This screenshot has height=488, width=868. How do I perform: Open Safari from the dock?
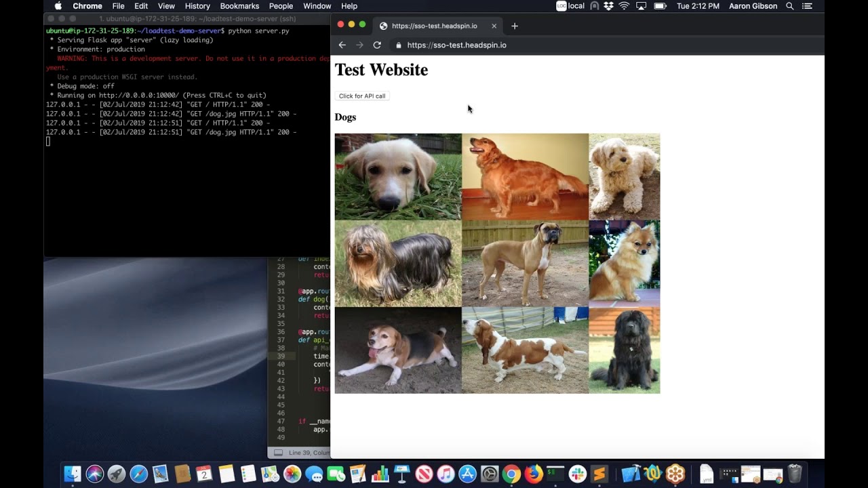[x=138, y=474]
